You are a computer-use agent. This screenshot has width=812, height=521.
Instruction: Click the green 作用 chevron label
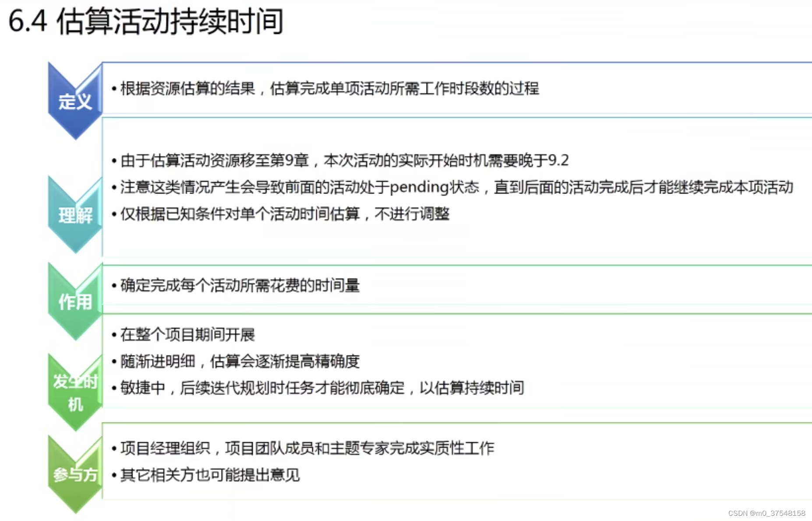tap(75, 302)
